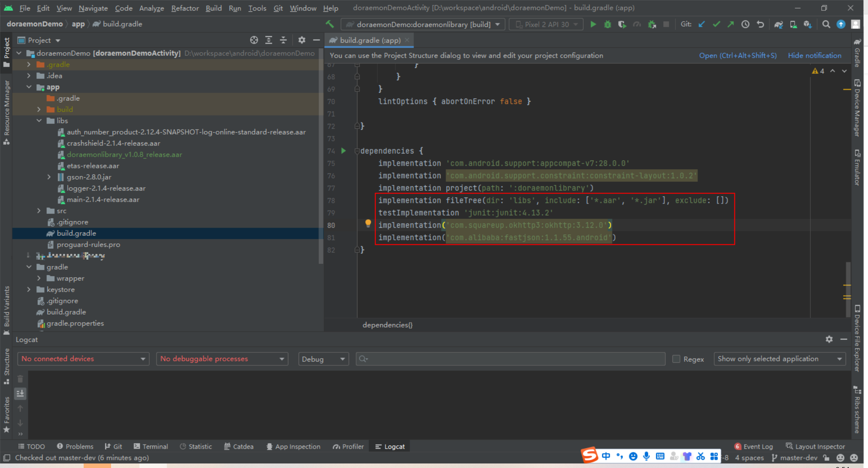Click the Make Project hammer icon

tap(330, 24)
